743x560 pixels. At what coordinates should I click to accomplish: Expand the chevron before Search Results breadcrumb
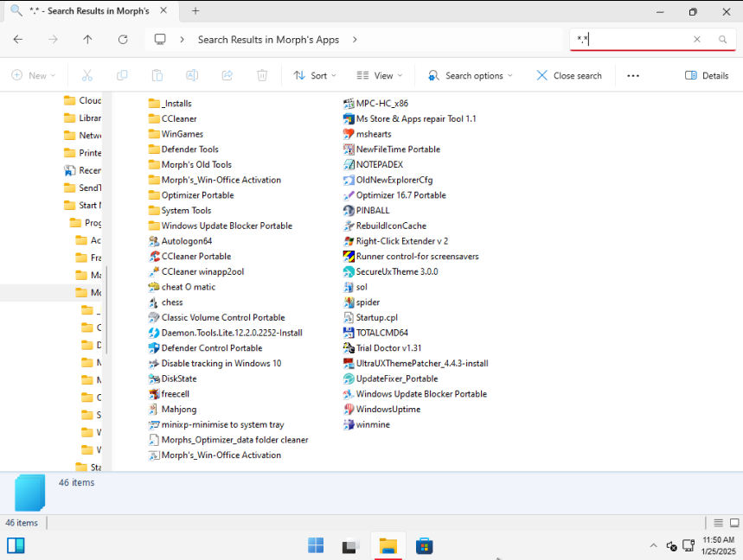182,40
